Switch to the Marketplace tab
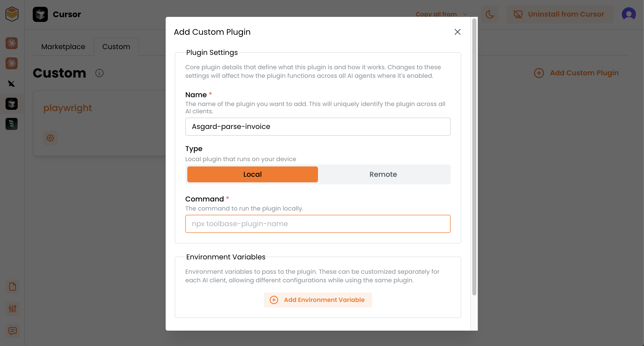644x346 pixels. (x=63, y=47)
